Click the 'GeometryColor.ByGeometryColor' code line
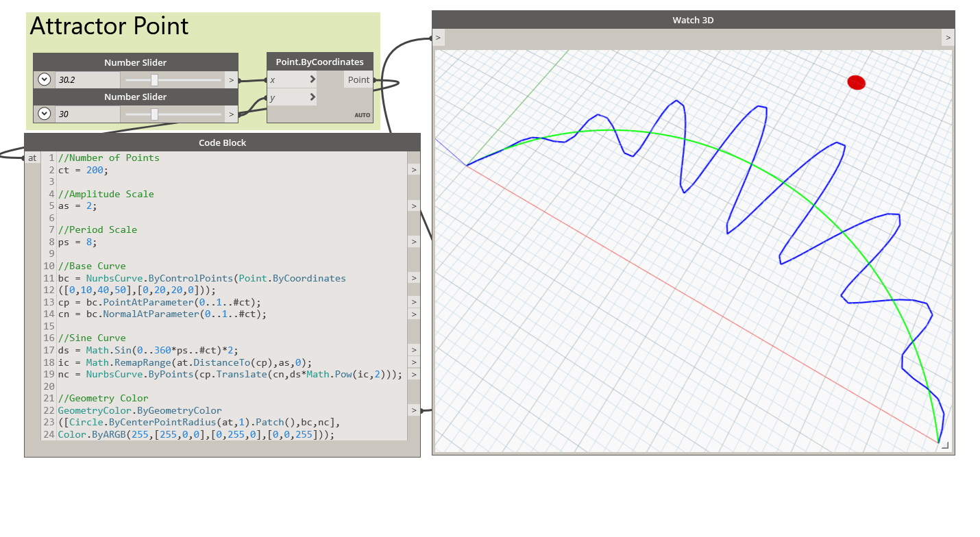 coord(140,410)
